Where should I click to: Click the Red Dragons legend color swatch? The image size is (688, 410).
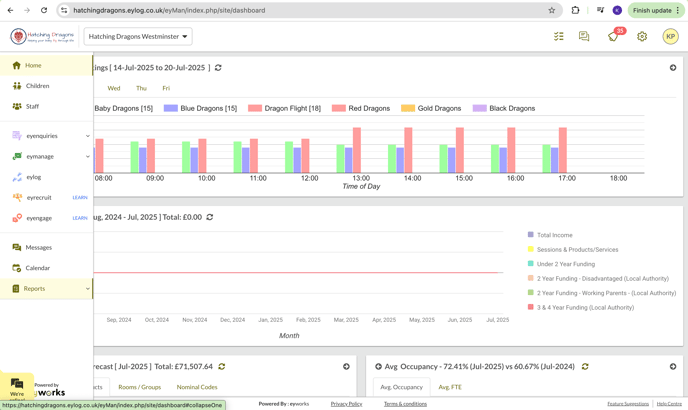point(339,108)
